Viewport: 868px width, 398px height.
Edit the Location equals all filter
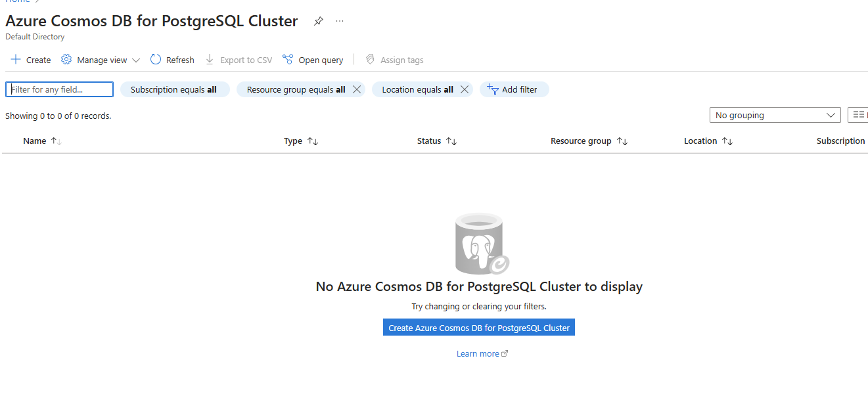(x=417, y=89)
